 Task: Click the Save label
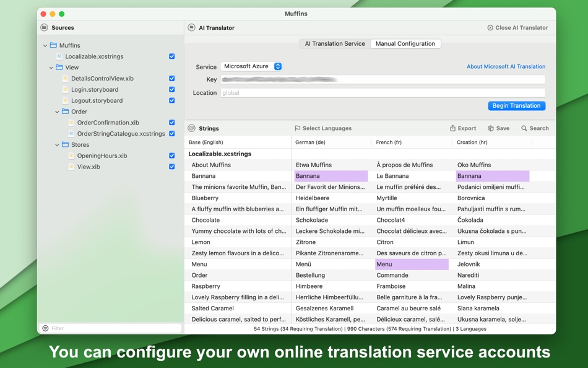click(503, 128)
